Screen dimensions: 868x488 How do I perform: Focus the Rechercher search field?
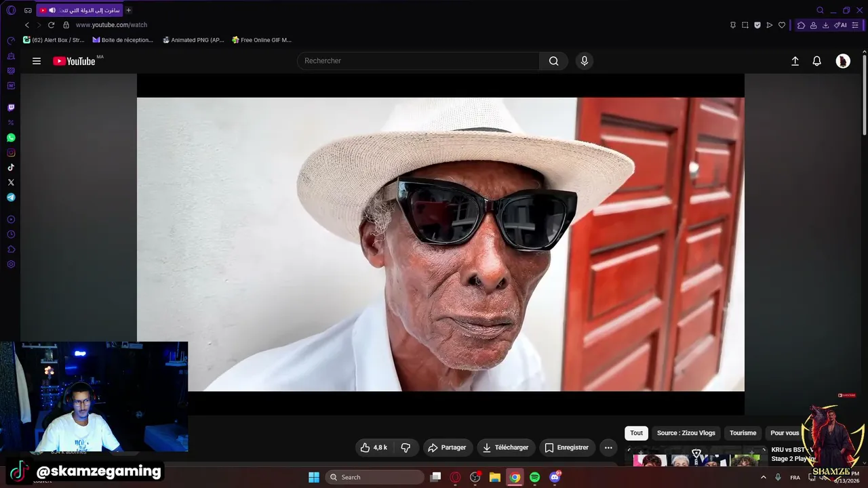pyautogui.click(x=418, y=61)
